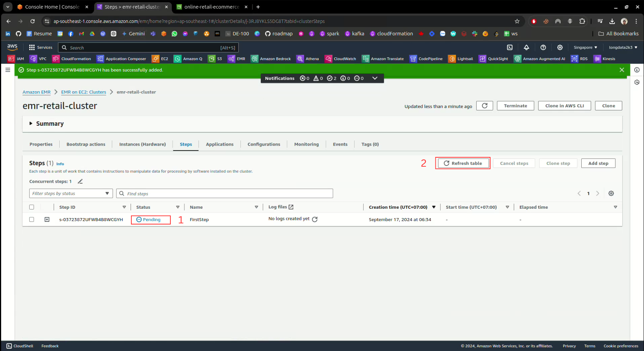Switch to the Bootstrap actions tab

coord(86,144)
